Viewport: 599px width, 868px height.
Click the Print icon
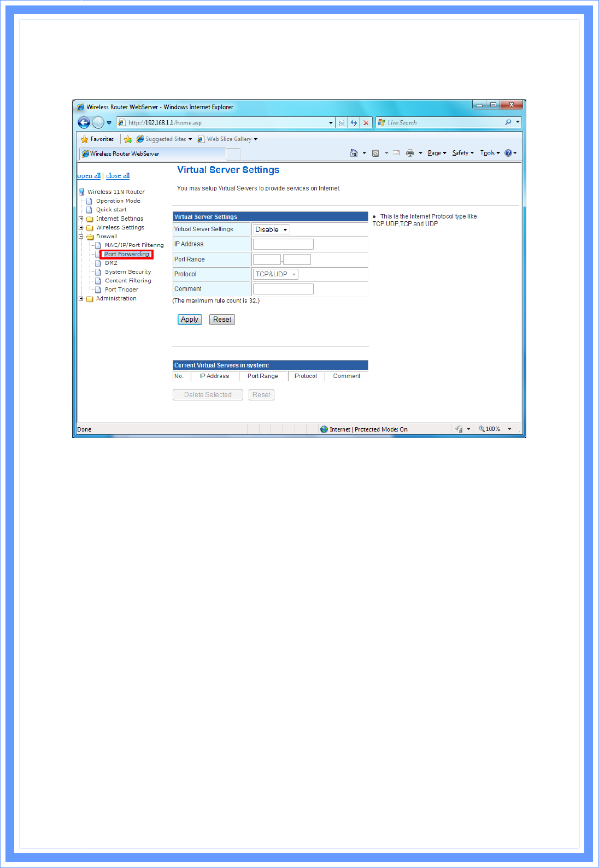410,153
